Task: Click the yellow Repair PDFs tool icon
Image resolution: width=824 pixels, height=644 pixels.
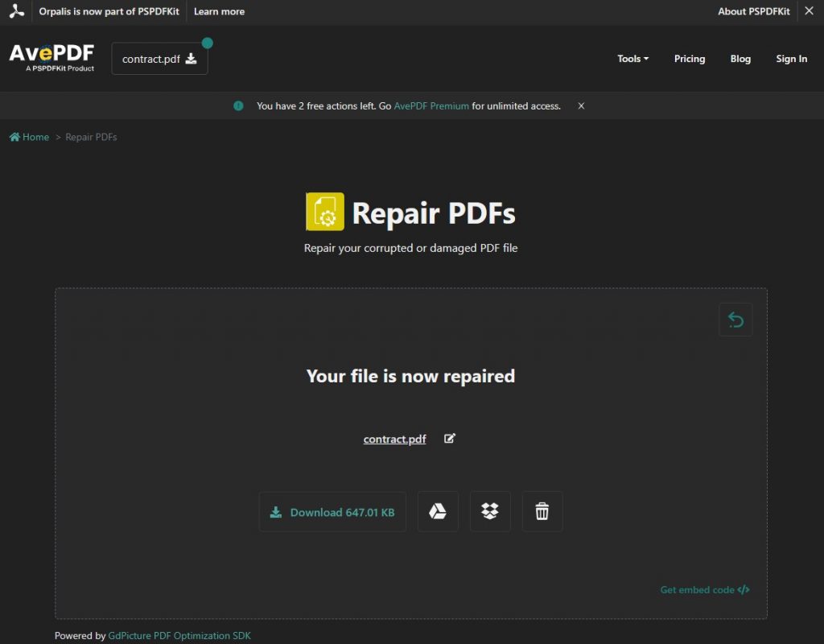Action: (325, 211)
